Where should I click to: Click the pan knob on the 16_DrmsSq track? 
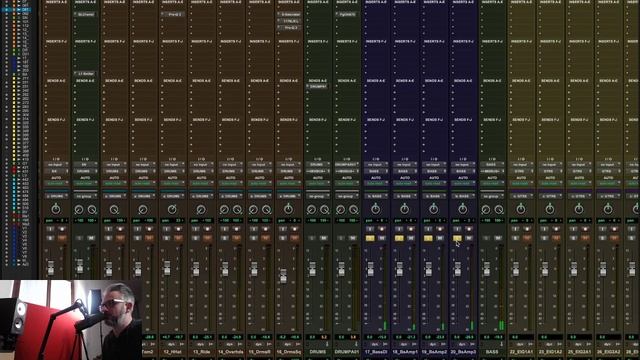288,209
